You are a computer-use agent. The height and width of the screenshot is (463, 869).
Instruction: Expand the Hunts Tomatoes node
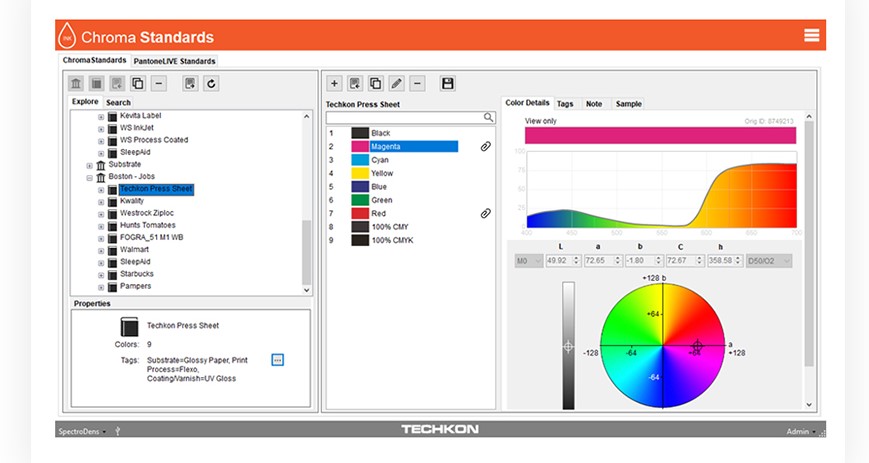tap(101, 227)
